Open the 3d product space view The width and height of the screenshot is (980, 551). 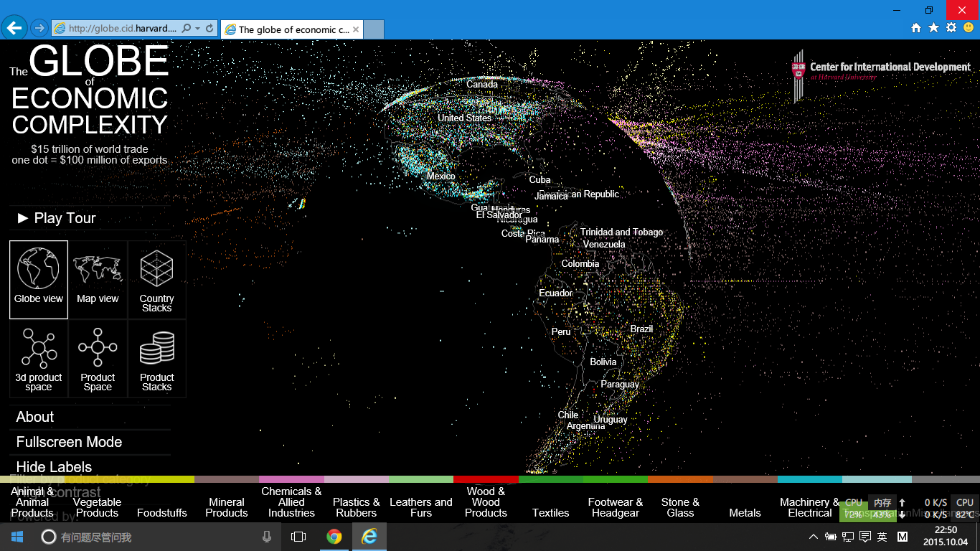[39, 359]
